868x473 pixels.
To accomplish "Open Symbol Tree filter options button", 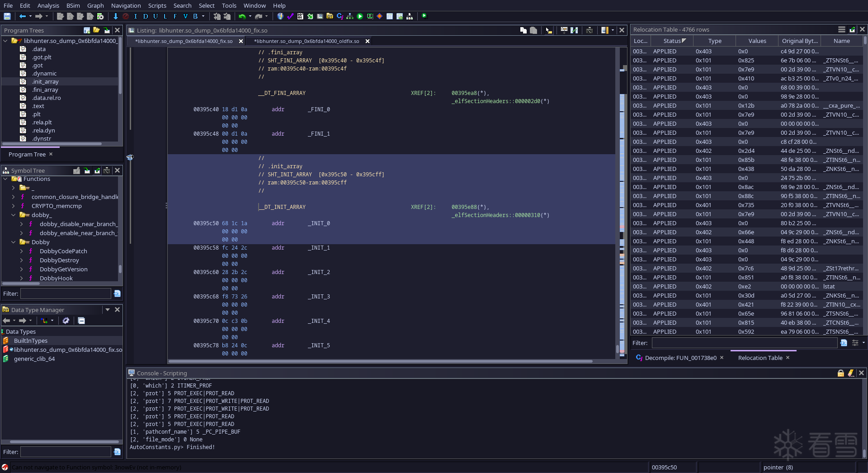I will coord(117,293).
